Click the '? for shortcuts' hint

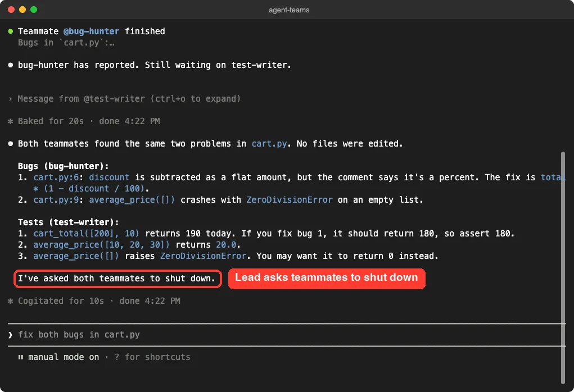click(x=152, y=357)
